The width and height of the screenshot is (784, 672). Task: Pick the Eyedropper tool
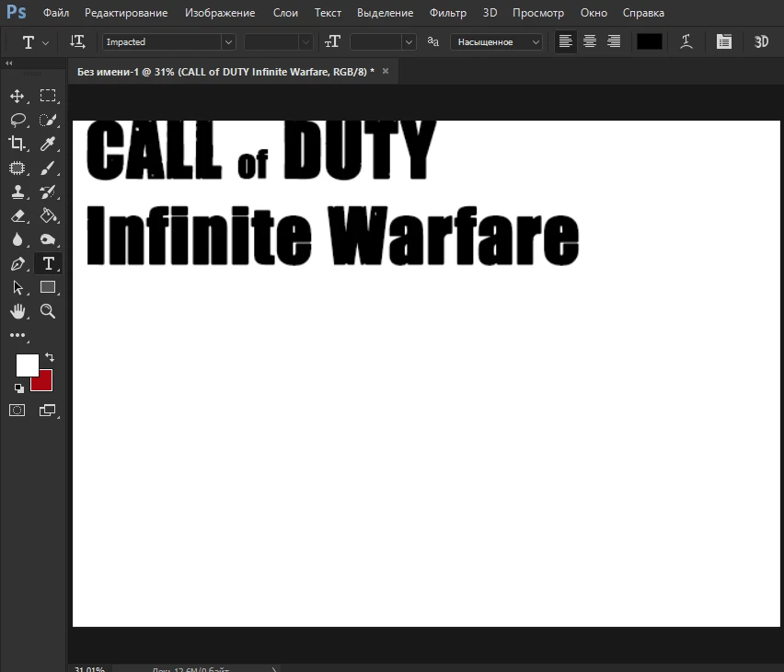point(48,143)
